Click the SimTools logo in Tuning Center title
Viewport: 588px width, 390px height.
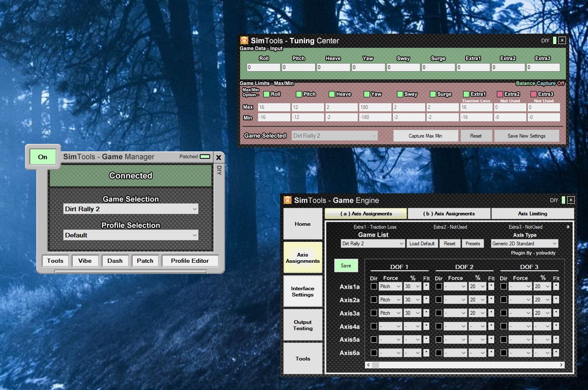(x=244, y=40)
